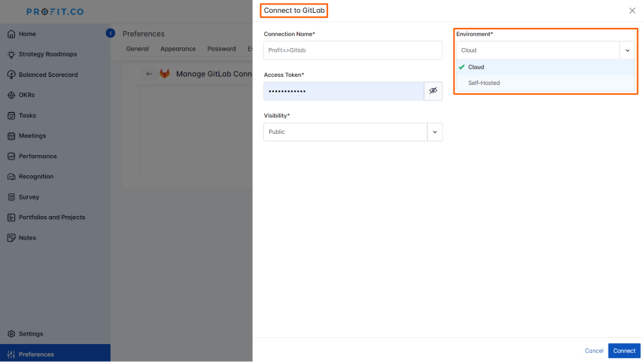Open the Visibility dropdown arrow
The width and height of the screenshot is (644, 362).
pyautogui.click(x=435, y=132)
